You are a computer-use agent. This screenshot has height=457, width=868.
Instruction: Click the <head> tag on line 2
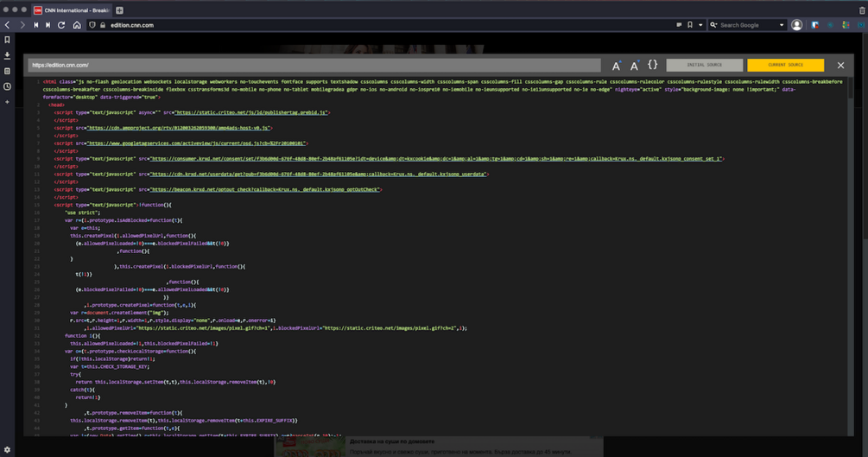click(x=56, y=105)
